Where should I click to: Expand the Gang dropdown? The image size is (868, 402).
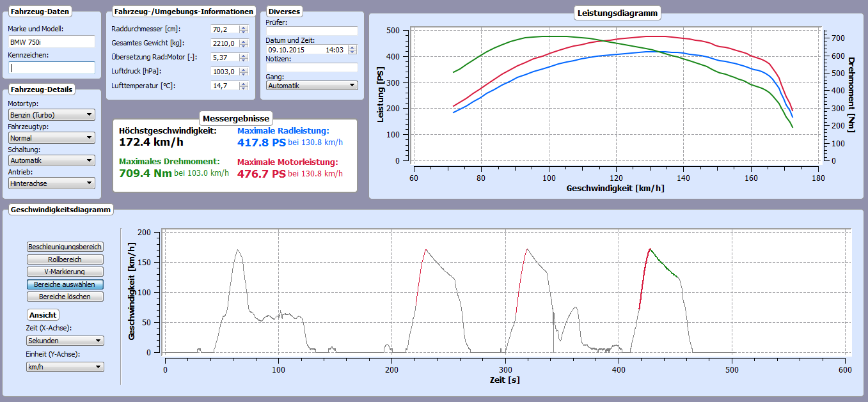[x=312, y=85]
